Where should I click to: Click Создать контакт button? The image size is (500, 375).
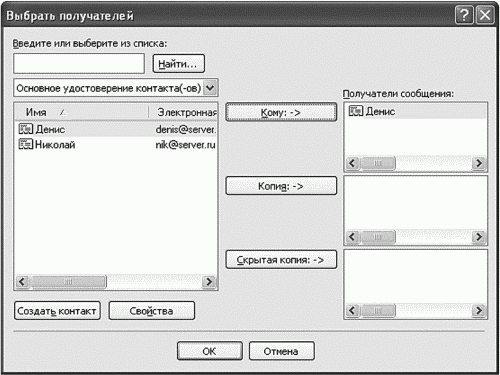(57, 311)
